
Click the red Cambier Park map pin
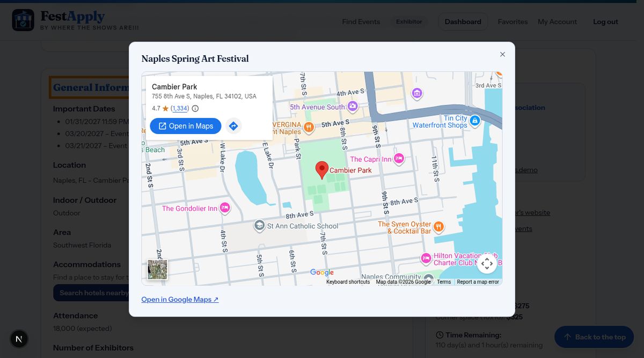(x=321, y=170)
